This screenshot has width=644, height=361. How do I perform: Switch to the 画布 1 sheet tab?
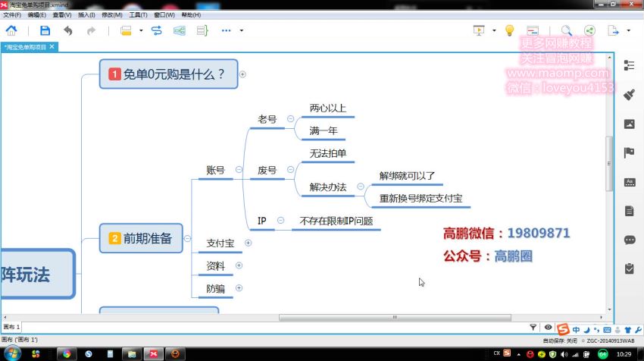[11, 327]
